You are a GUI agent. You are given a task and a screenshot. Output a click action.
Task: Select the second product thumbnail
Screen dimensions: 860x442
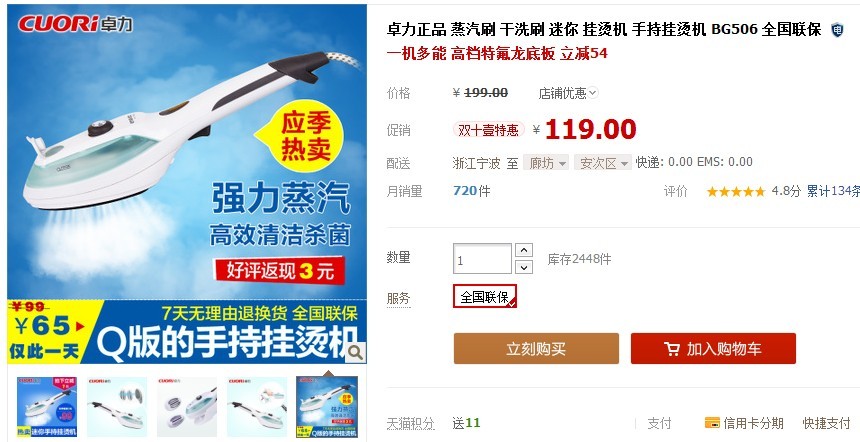click(117, 406)
